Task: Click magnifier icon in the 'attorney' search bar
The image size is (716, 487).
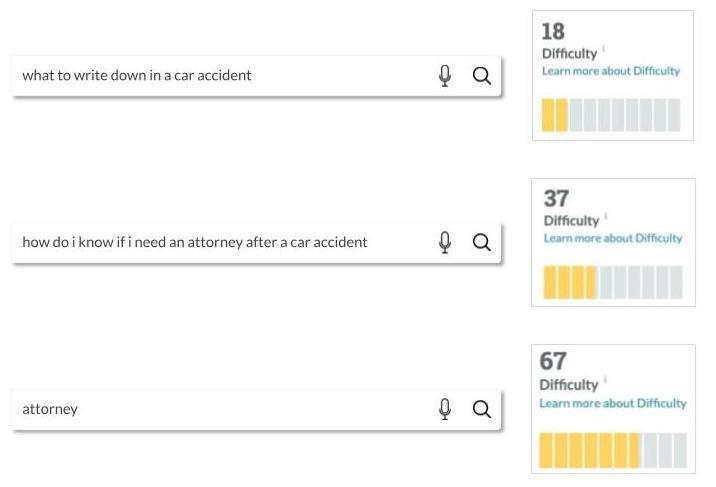Action: (481, 409)
